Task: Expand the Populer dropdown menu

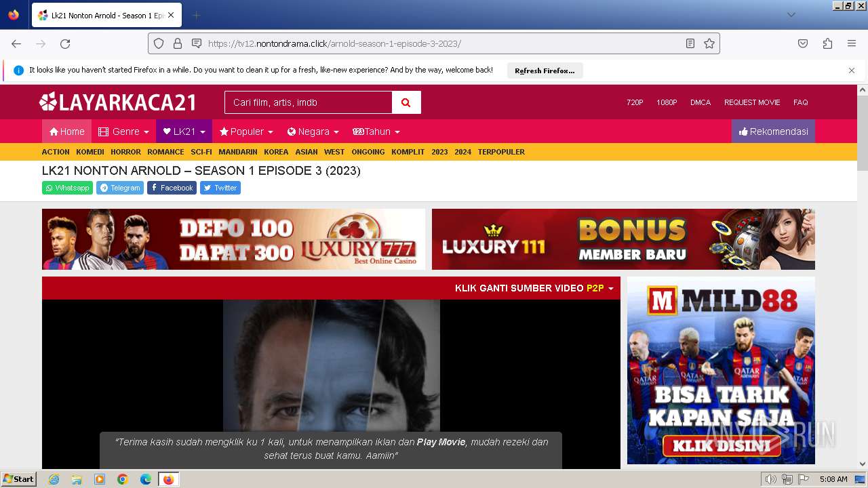Action: point(246,131)
